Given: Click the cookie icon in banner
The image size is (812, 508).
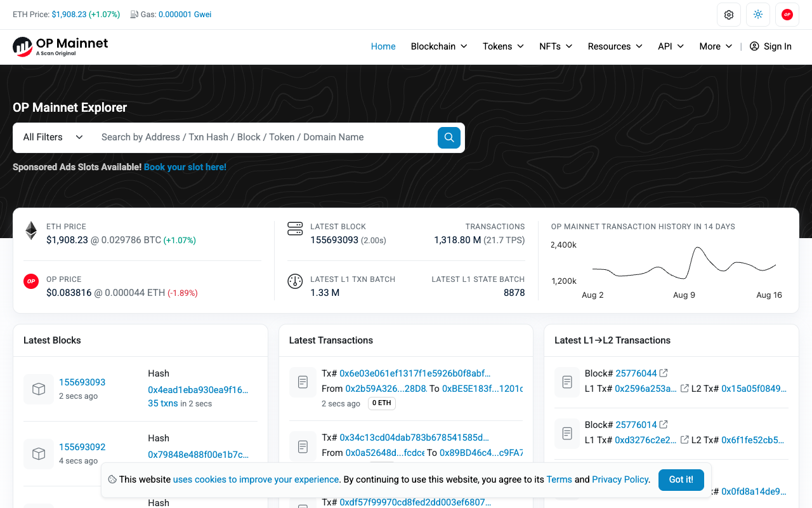Looking at the screenshot, I should click(x=112, y=480).
